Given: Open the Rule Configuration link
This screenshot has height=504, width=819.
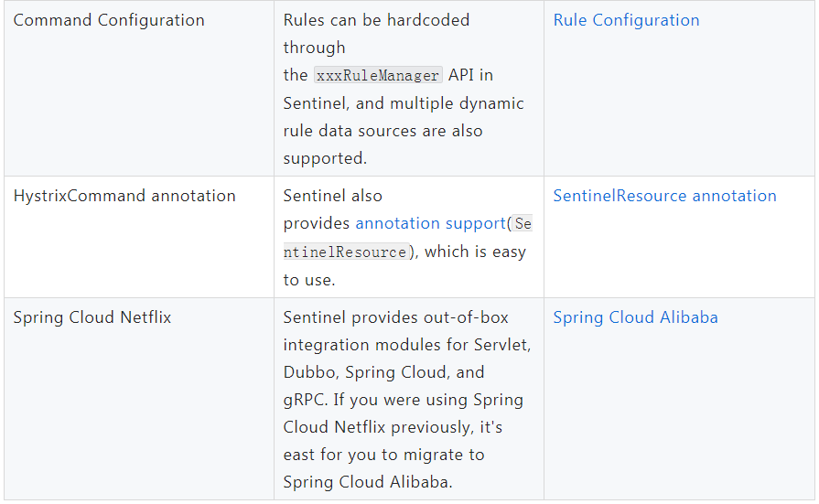Looking at the screenshot, I should pos(626,20).
